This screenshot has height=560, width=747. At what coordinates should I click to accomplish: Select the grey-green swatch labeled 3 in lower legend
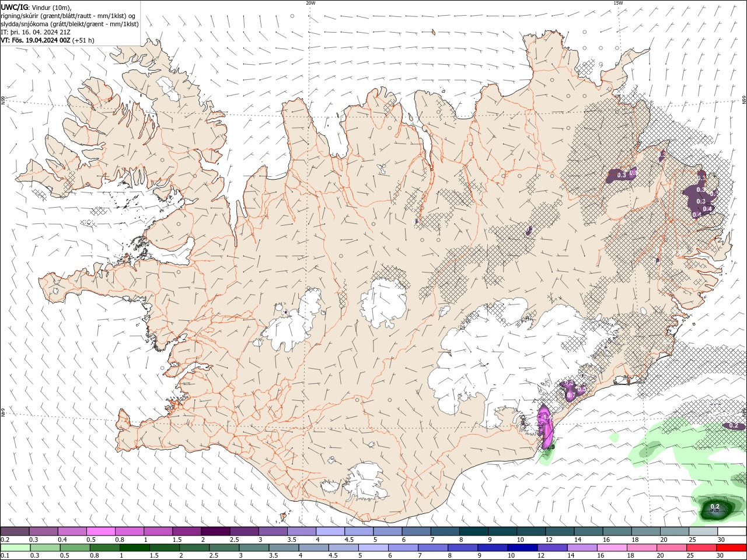pyautogui.click(x=254, y=548)
